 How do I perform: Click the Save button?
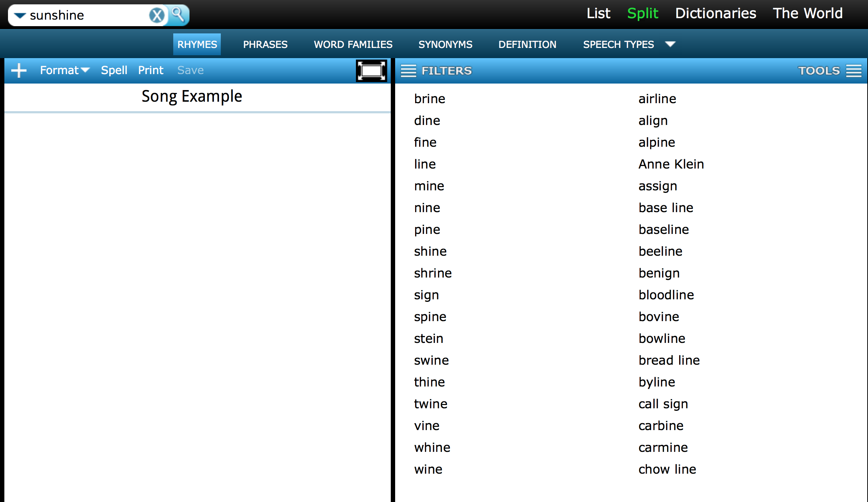[x=190, y=70]
